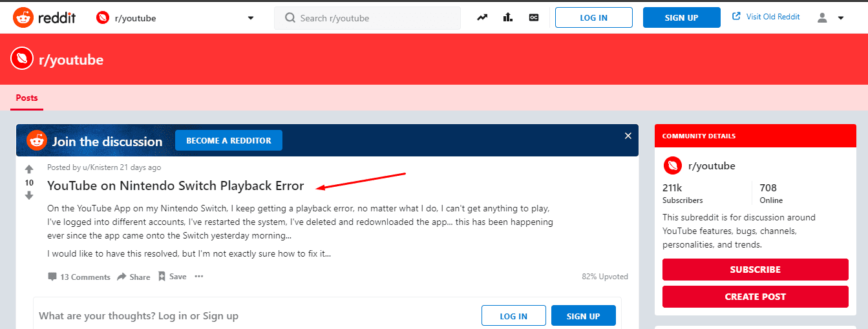Click the Snoo icon in Join the discussion banner

click(37, 140)
